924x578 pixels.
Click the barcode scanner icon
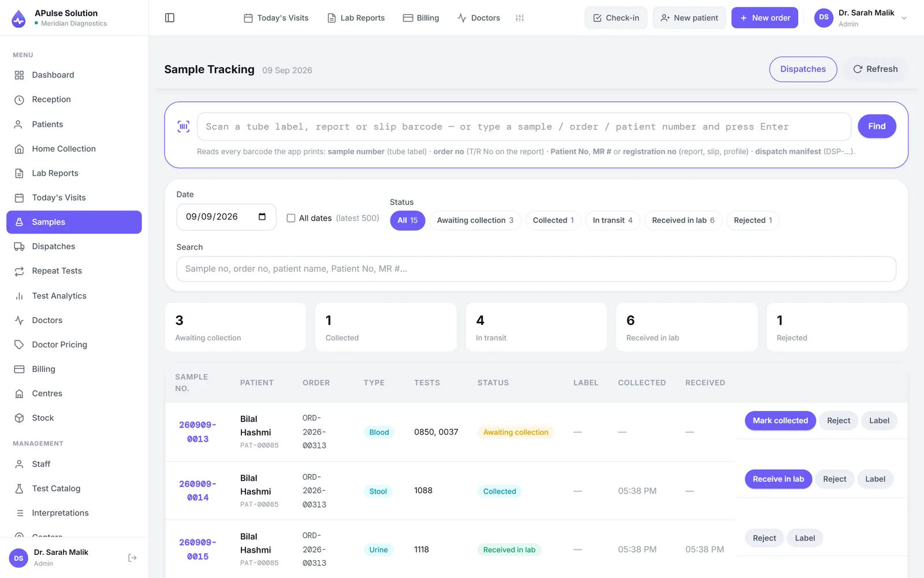pyautogui.click(x=184, y=127)
